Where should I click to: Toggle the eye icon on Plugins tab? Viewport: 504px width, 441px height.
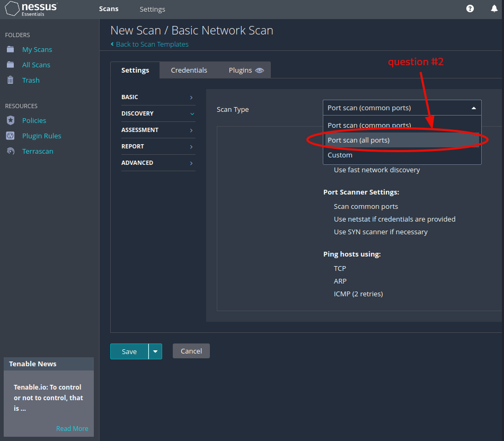click(x=259, y=70)
